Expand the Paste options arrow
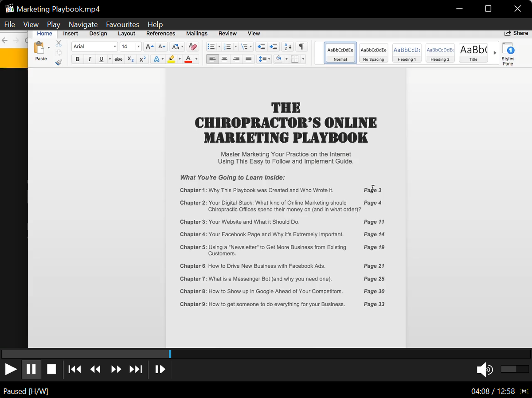Screen dimensions: 532x398 [49, 48]
